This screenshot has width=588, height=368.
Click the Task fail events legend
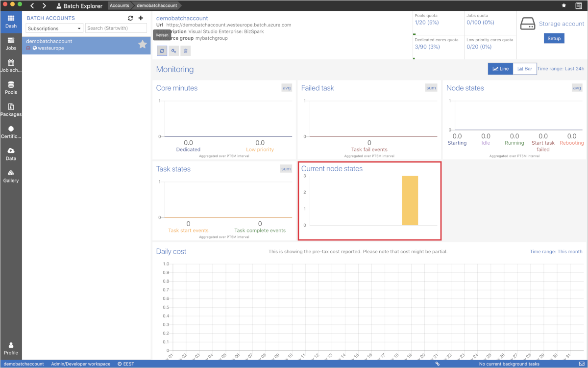369,149
